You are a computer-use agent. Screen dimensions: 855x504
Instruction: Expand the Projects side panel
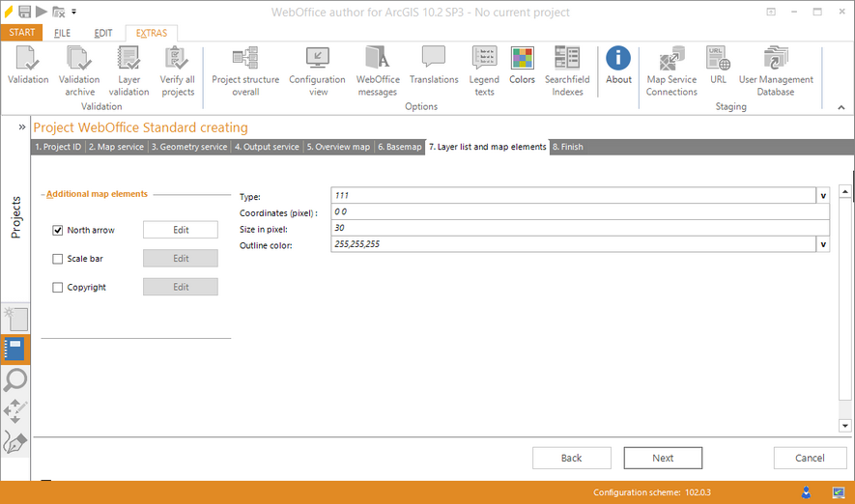[22, 126]
